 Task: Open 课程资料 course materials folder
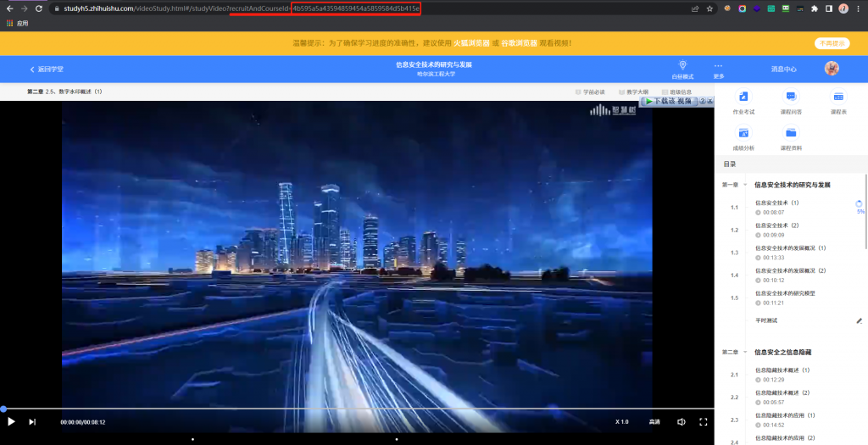[x=791, y=138]
